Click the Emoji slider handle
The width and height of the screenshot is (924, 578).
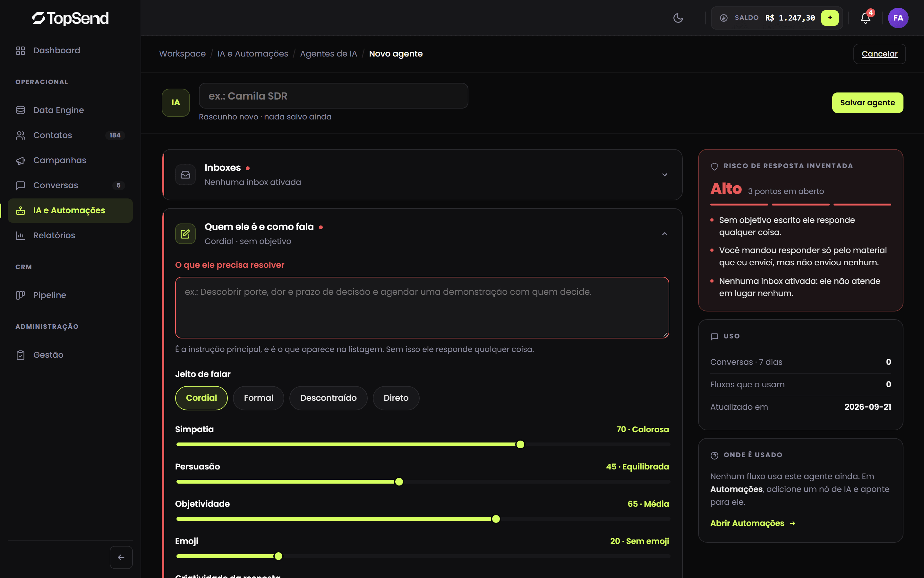pyautogui.click(x=279, y=556)
